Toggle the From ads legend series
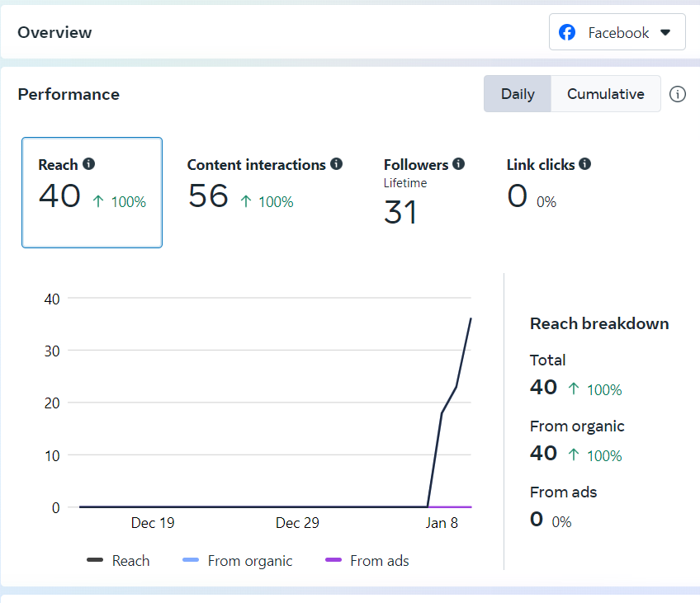Image resolution: width=700 pixels, height=603 pixels. (x=368, y=561)
